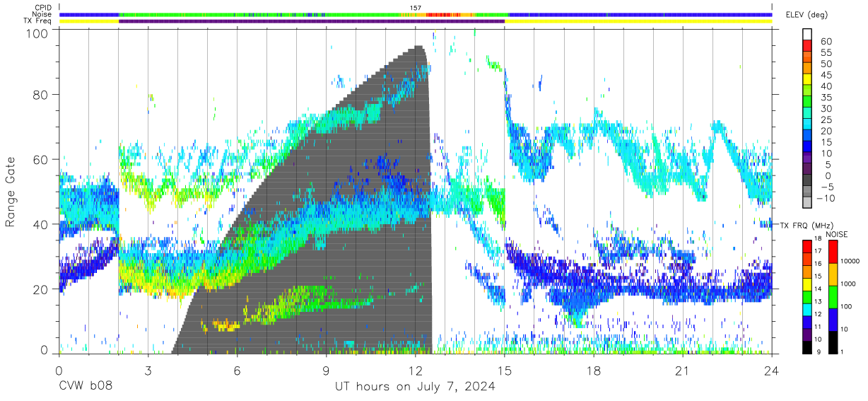Click the CPID label at top

pyautogui.click(x=44, y=8)
